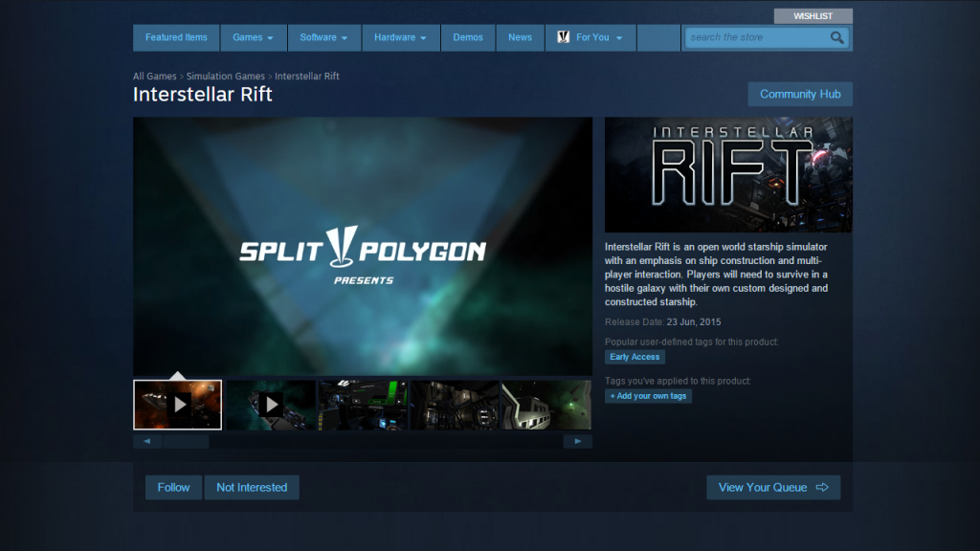
Task: Click the WISHLIST button
Action: click(813, 16)
